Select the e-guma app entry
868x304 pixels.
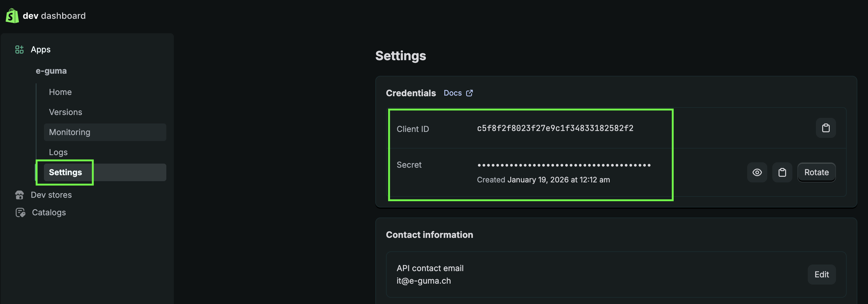coord(51,71)
